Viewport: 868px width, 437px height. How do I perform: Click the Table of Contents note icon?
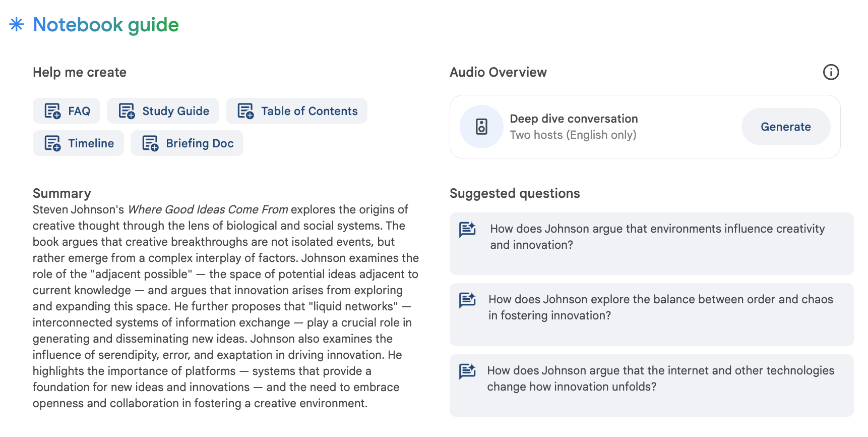click(x=245, y=111)
